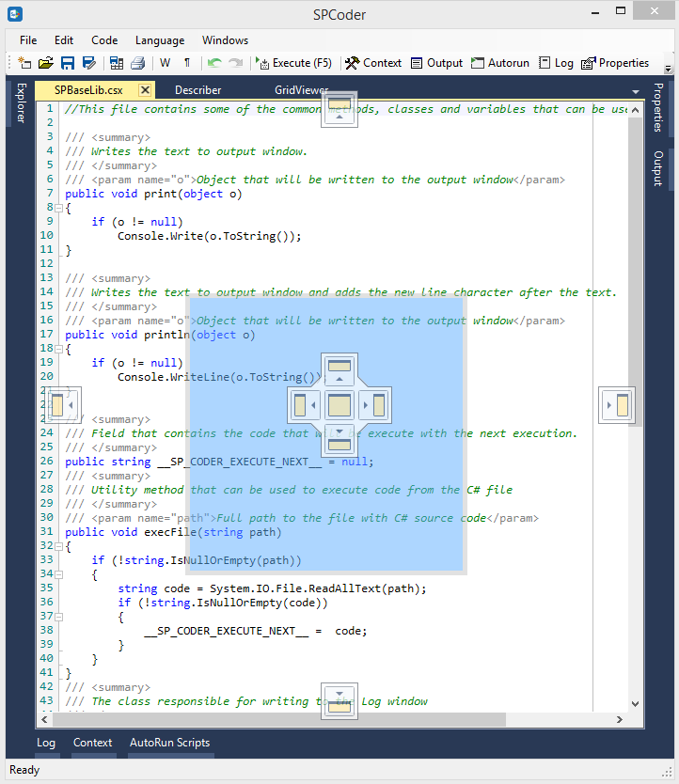Toggle word wrap with W button

[x=166, y=63]
